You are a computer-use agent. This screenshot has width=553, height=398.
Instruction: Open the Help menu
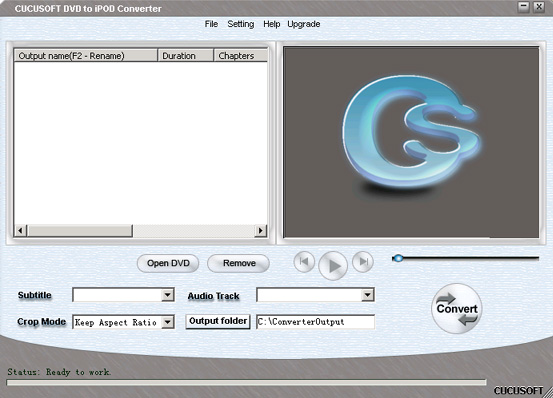[x=272, y=24]
